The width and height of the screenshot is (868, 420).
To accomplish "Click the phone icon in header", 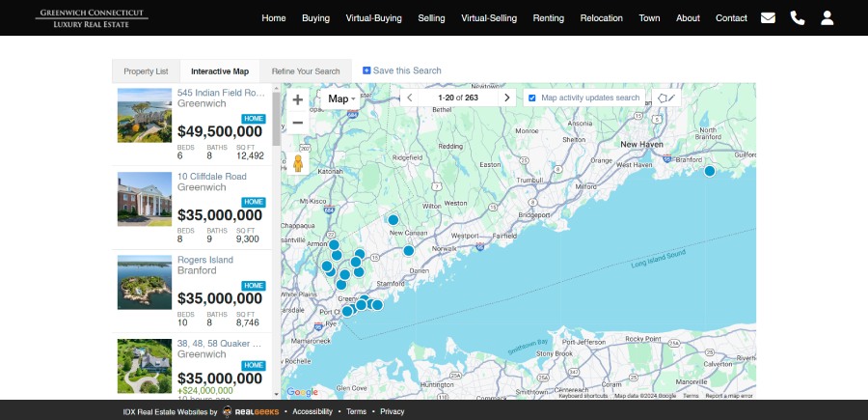I will point(798,17).
